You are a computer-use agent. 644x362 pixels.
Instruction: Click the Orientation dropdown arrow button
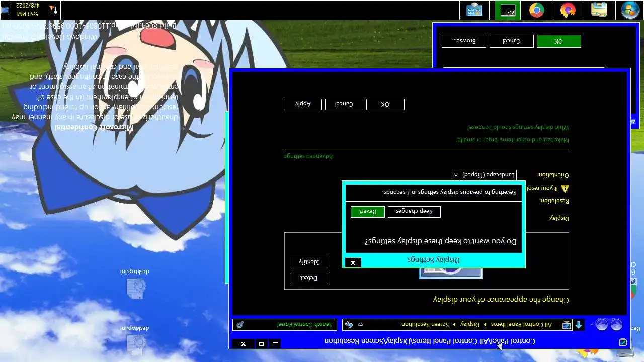[x=456, y=175]
